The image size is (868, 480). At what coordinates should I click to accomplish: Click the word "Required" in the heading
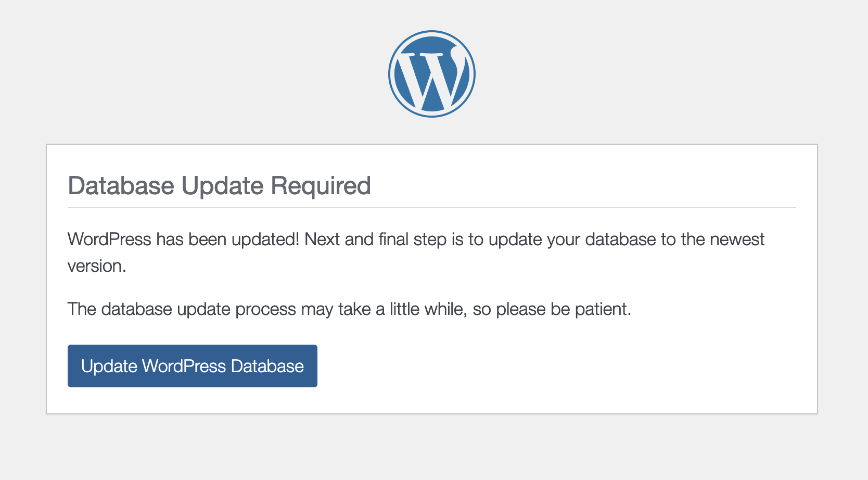click(321, 186)
